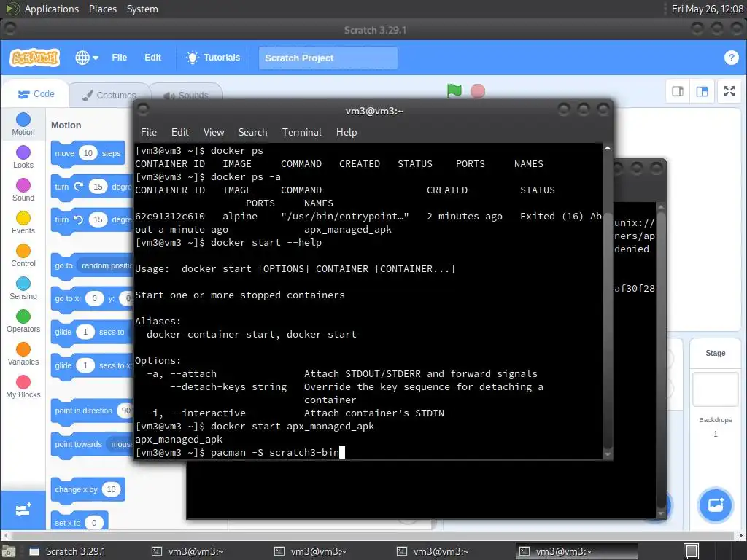Click the back terminal window scrollbar down arrow
The height and width of the screenshot is (560, 747).
[x=661, y=513]
